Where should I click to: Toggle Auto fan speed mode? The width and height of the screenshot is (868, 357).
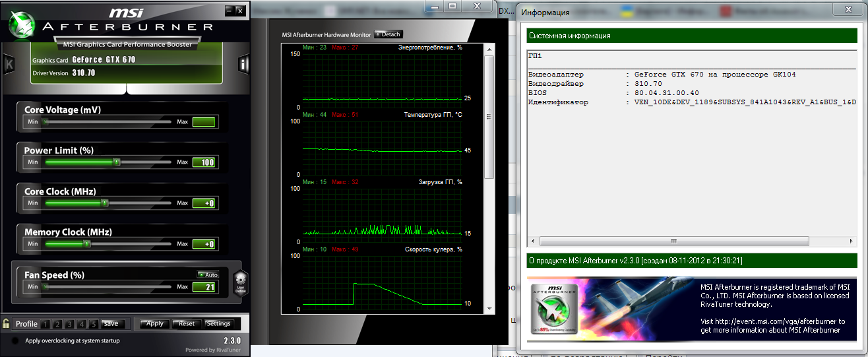pyautogui.click(x=208, y=275)
